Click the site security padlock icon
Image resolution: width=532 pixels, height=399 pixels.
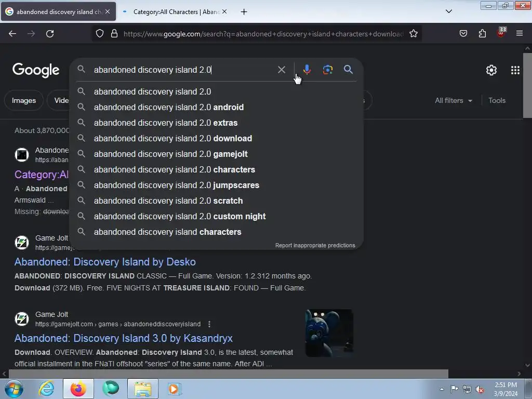pyautogui.click(x=114, y=34)
